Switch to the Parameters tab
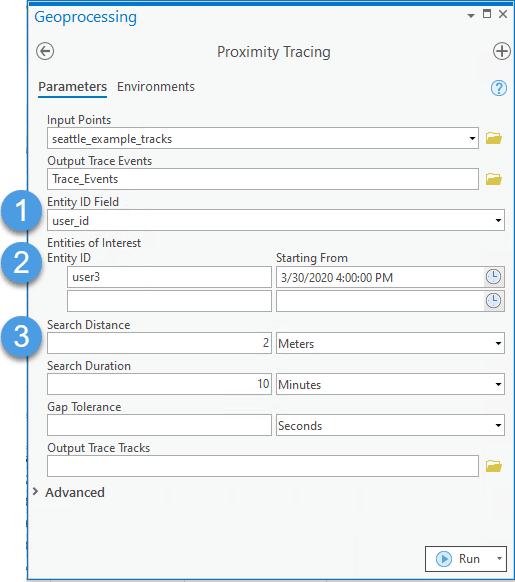 click(x=72, y=87)
